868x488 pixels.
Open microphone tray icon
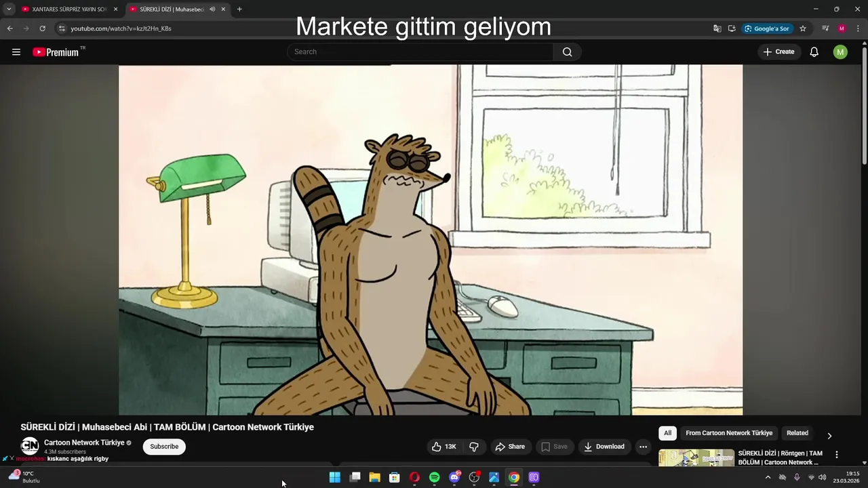coord(797,477)
